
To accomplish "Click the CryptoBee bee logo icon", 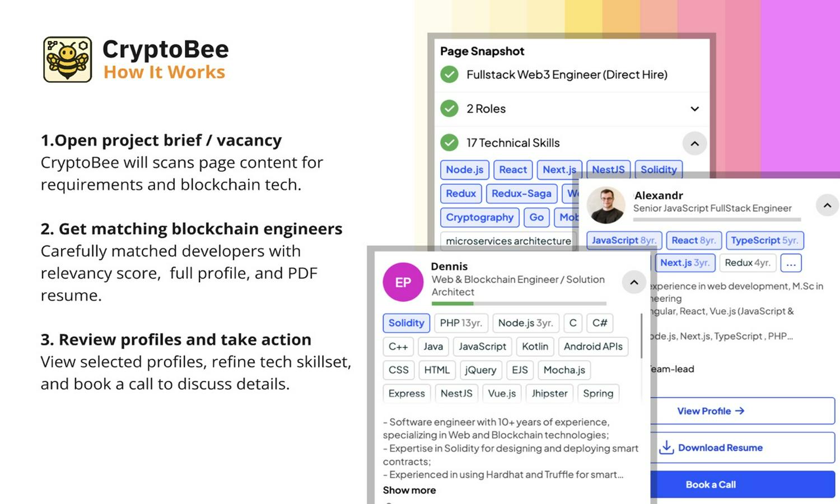I will pyautogui.click(x=67, y=59).
